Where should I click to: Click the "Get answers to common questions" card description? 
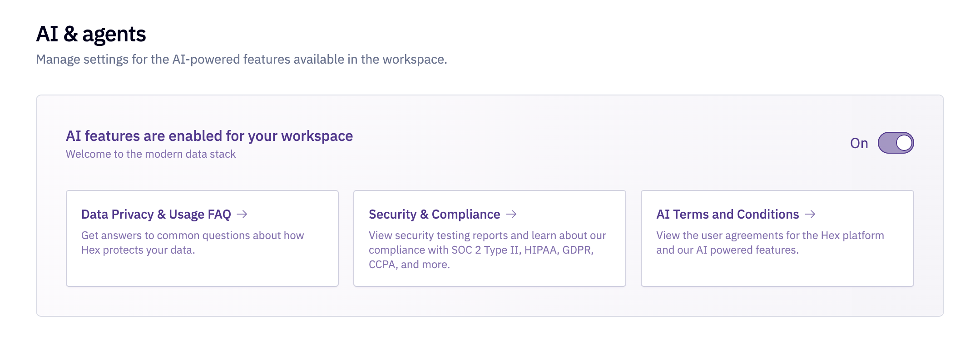(193, 243)
